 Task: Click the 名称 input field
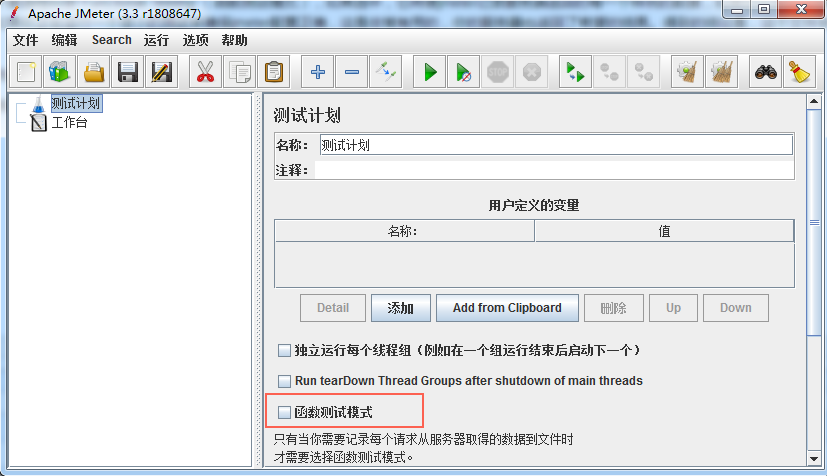point(556,145)
